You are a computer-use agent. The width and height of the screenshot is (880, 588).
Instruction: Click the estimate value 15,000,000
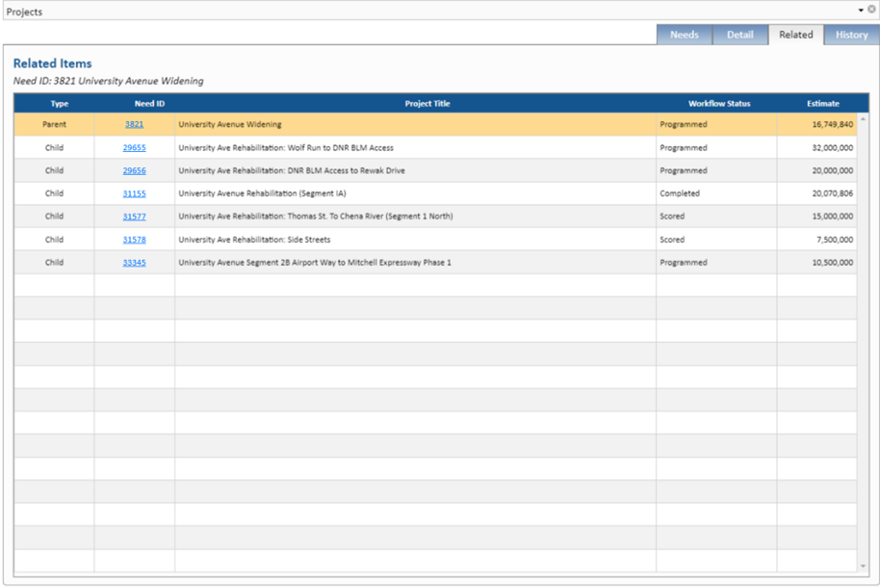pyautogui.click(x=832, y=217)
